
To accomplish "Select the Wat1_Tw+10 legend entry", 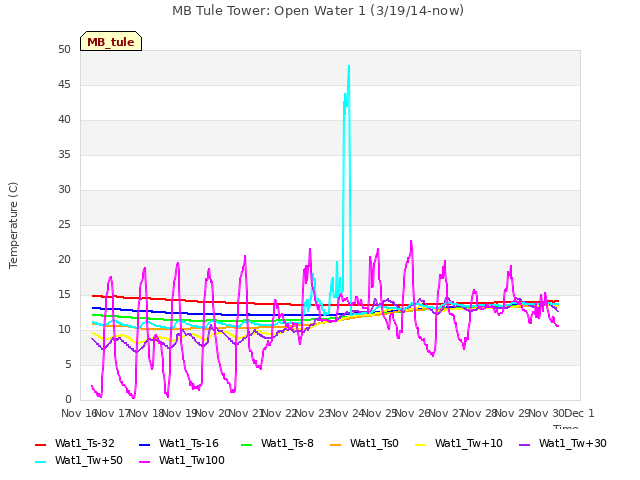I will 458,443.
